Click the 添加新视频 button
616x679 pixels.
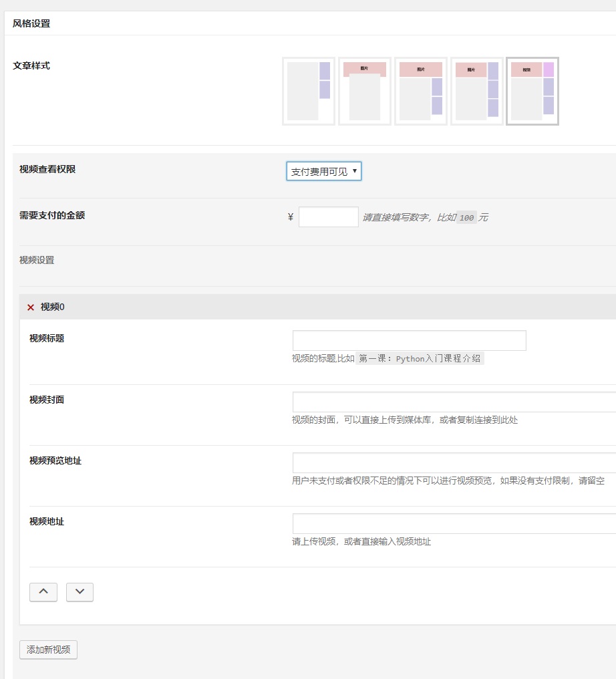tap(49, 650)
